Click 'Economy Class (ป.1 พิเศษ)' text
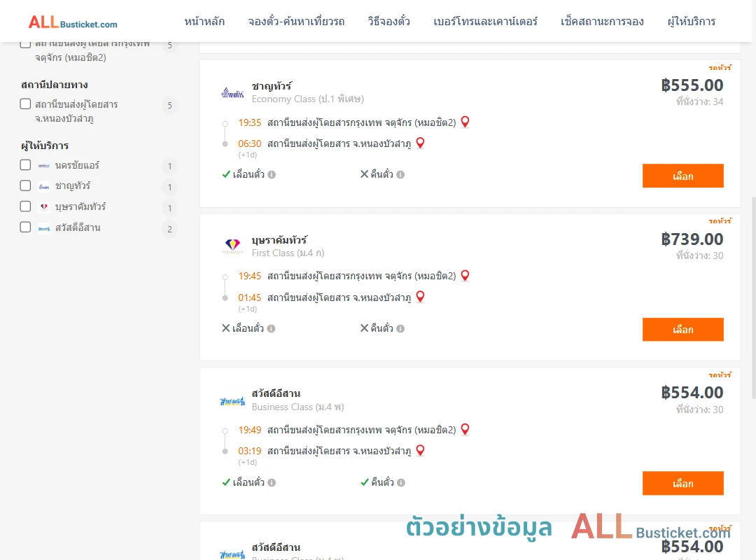This screenshot has height=560, width=756. (307, 99)
